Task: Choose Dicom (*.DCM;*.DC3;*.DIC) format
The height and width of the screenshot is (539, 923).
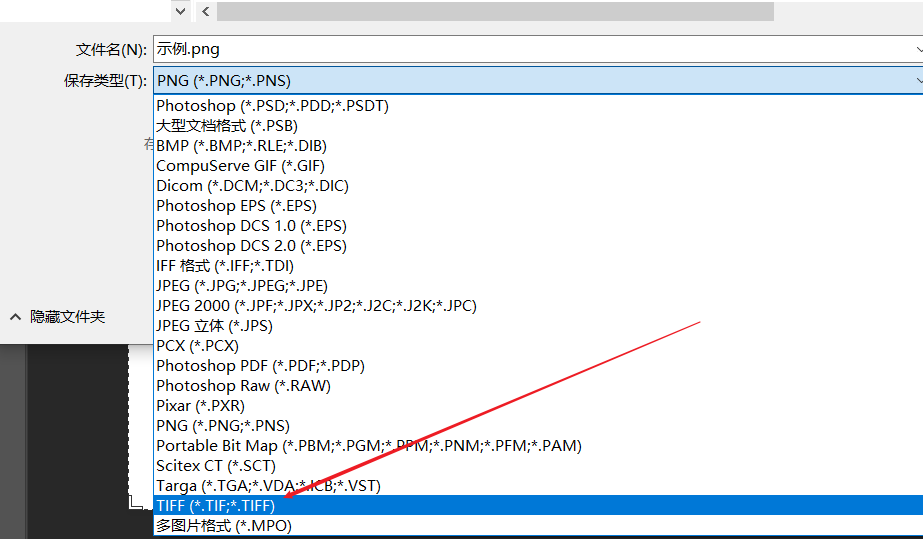Action: (538, 186)
